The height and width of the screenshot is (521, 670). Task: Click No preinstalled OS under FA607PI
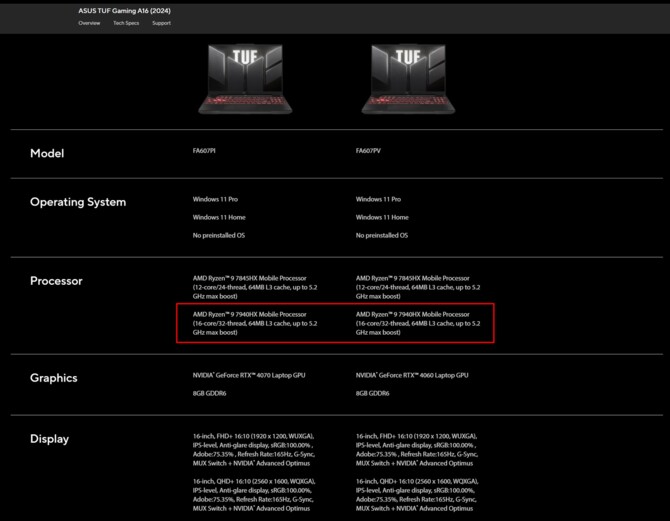click(218, 235)
